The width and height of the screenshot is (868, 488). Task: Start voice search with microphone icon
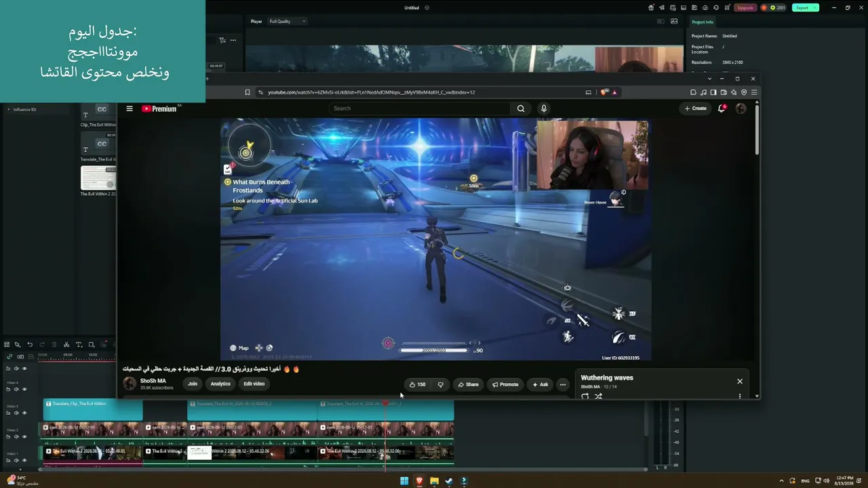[543, 108]
